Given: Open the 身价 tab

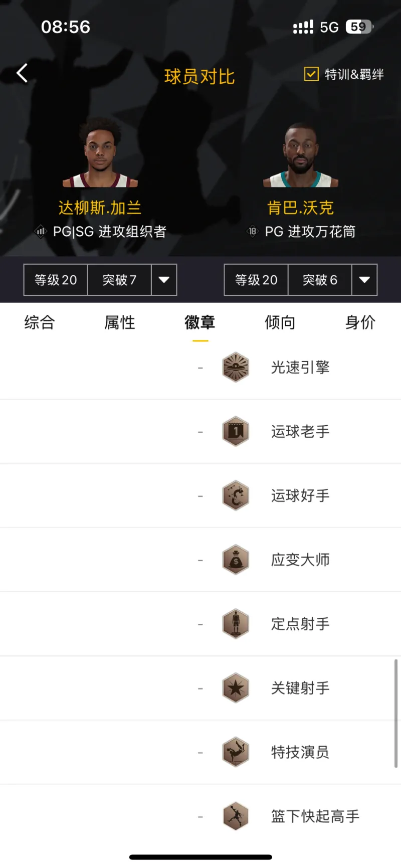Looking at the screenshot, I should pos(360,322).
